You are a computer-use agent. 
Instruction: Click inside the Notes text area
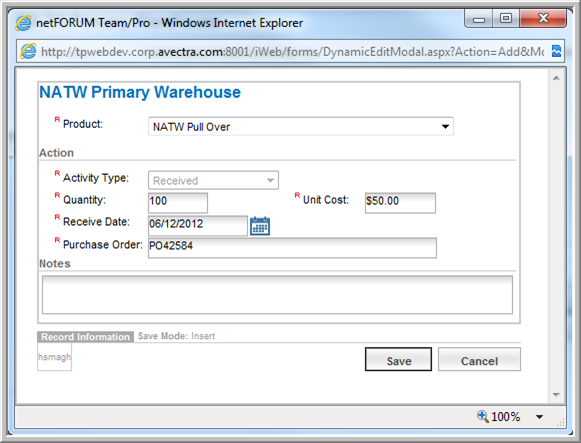pos(277,294)
